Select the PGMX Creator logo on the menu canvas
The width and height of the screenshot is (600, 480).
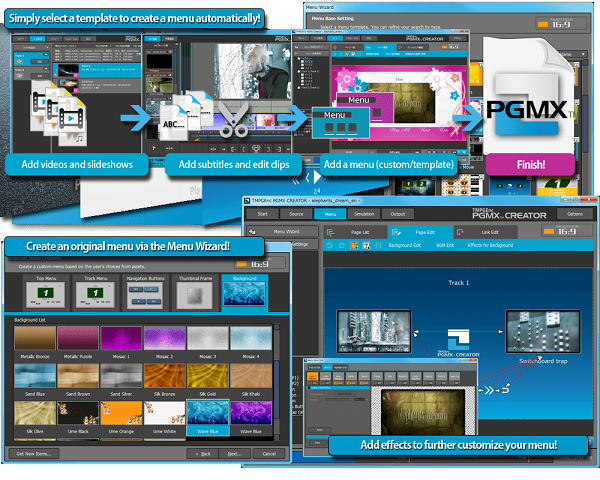[x=458, y=343]
